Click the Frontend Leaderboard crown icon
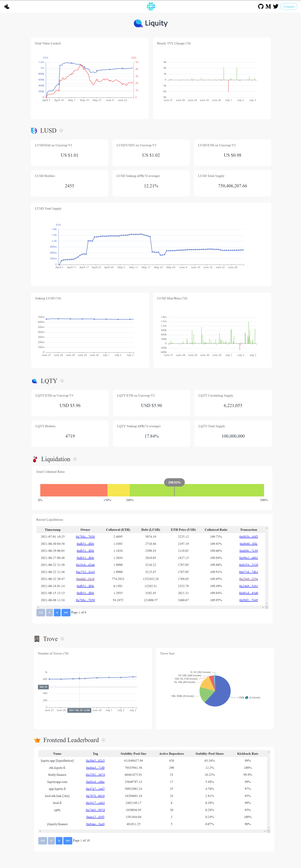 pyautogui.click(x=37, y=740)
